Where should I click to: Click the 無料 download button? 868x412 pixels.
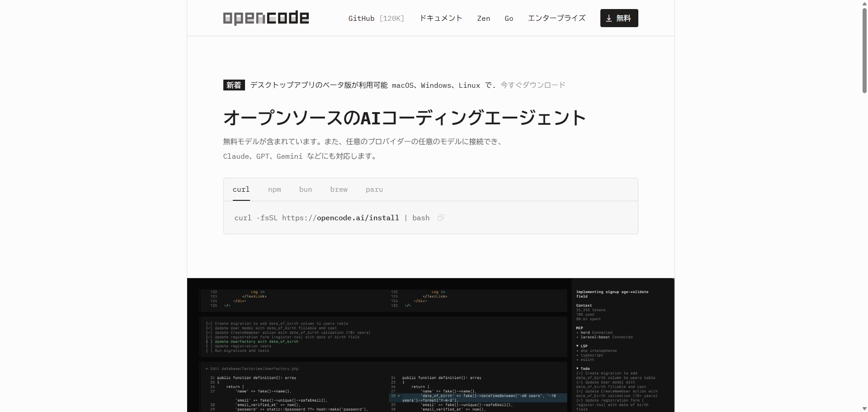click(619, 18)
